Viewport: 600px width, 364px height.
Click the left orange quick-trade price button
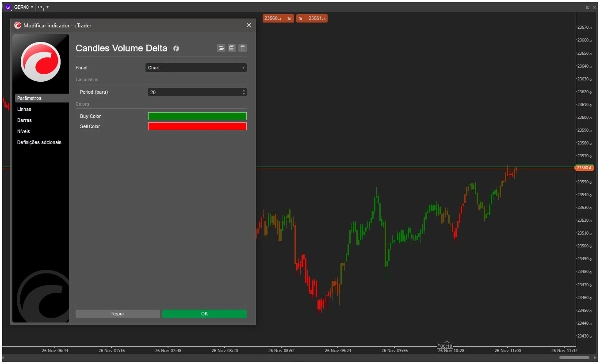pyautogui.click(x=278, y=18)
